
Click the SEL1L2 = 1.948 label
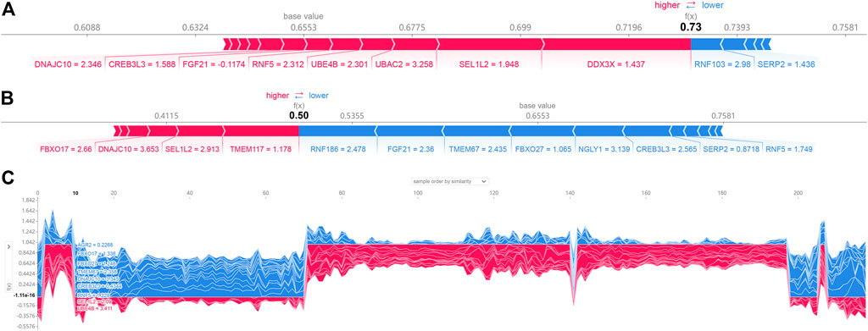click(489, 64)
